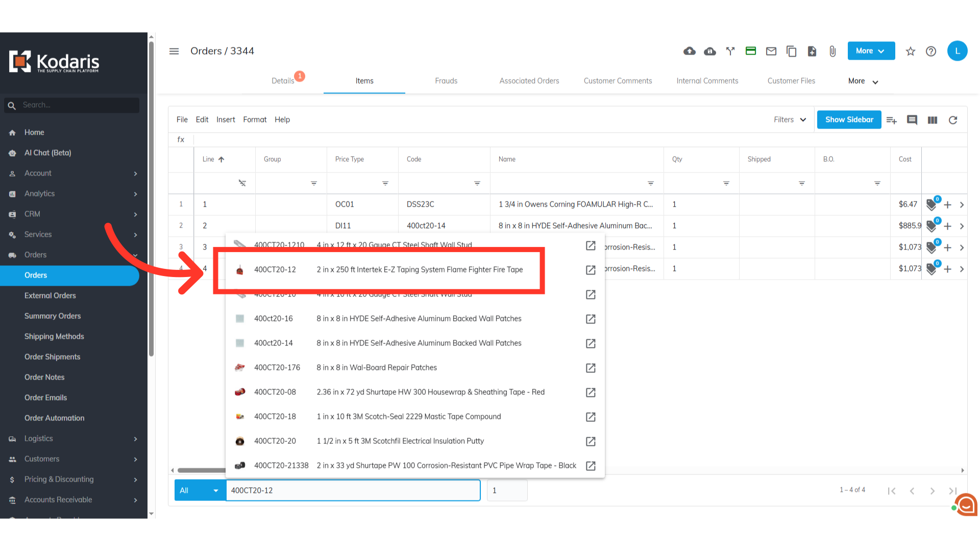
Task: Click the quantity input field beside search
Action: pos(506,490)
